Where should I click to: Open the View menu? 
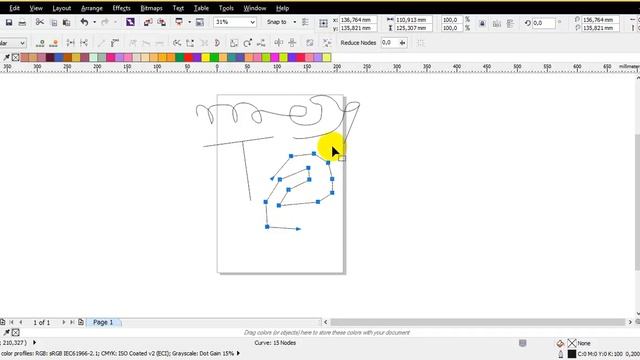pos(36,8)
